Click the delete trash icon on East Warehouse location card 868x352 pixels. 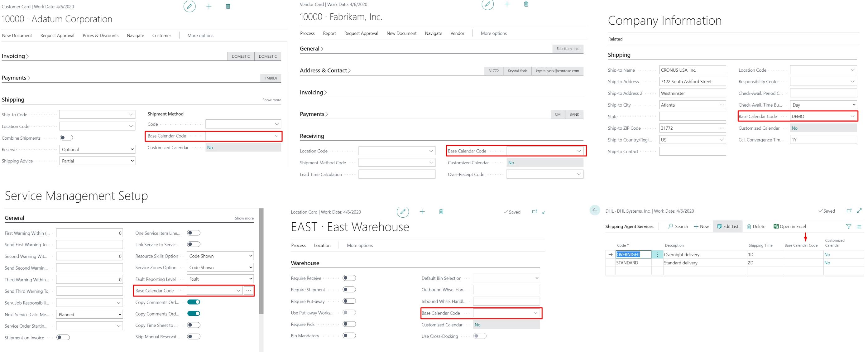pos(441,211)
